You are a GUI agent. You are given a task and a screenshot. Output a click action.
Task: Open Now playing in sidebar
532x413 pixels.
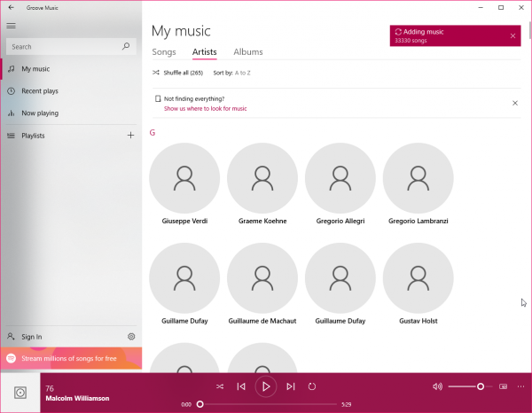coord(71,113)
